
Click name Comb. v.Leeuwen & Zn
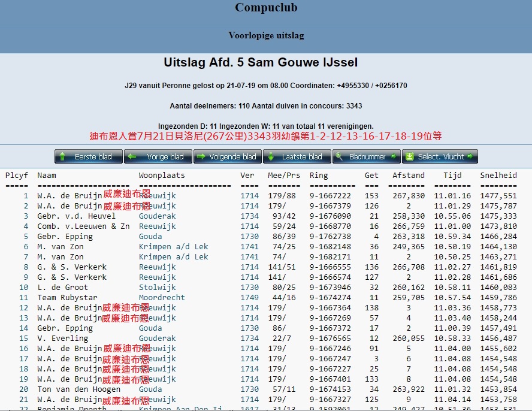83,226
